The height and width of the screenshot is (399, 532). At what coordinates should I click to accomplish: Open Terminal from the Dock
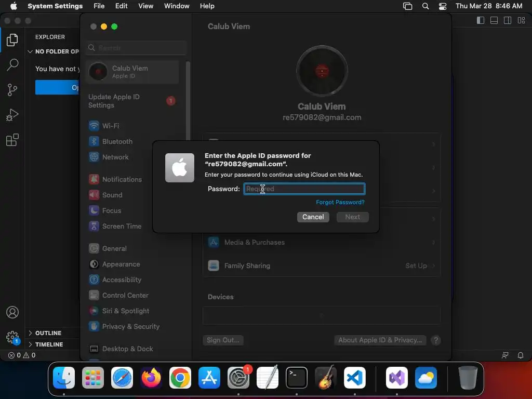click(297, 378)
